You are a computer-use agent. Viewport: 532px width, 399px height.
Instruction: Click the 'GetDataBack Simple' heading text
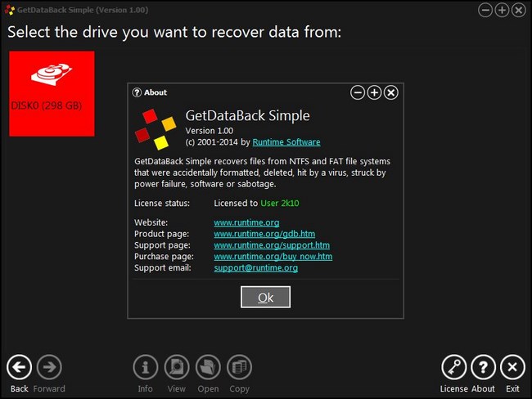[x=247, y=115]
